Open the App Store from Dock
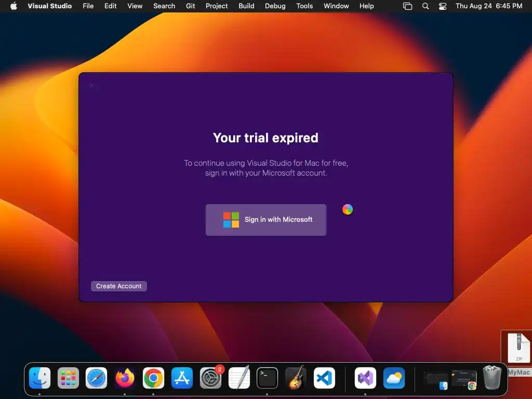 pos(182,378)
